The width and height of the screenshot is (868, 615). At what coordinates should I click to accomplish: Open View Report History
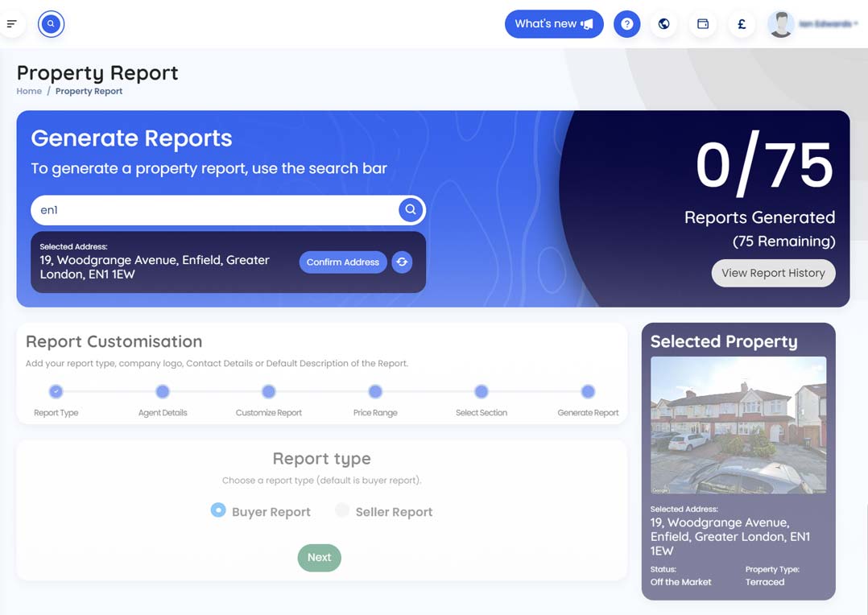773,273
